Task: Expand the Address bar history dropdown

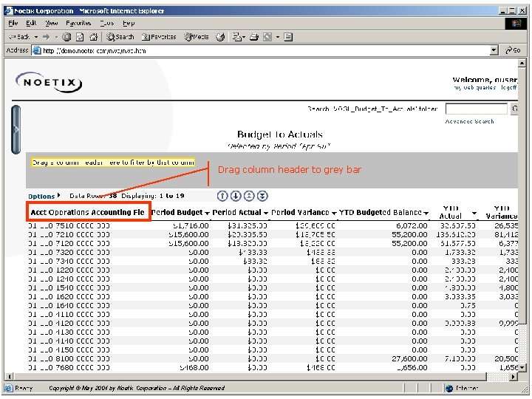Action: (x=494, y=50)
